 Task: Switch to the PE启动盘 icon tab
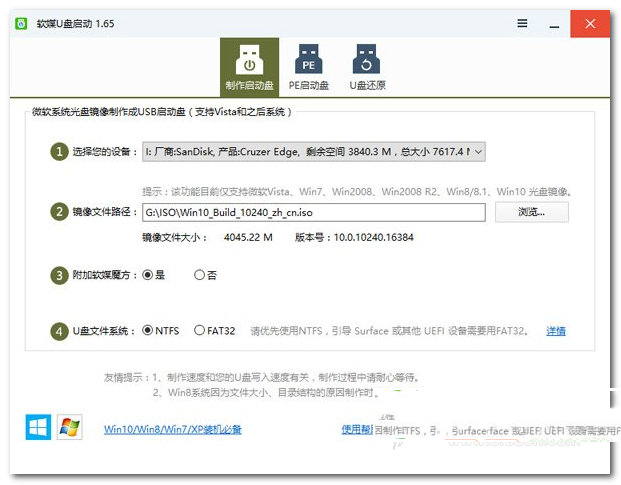click(309, 66)
